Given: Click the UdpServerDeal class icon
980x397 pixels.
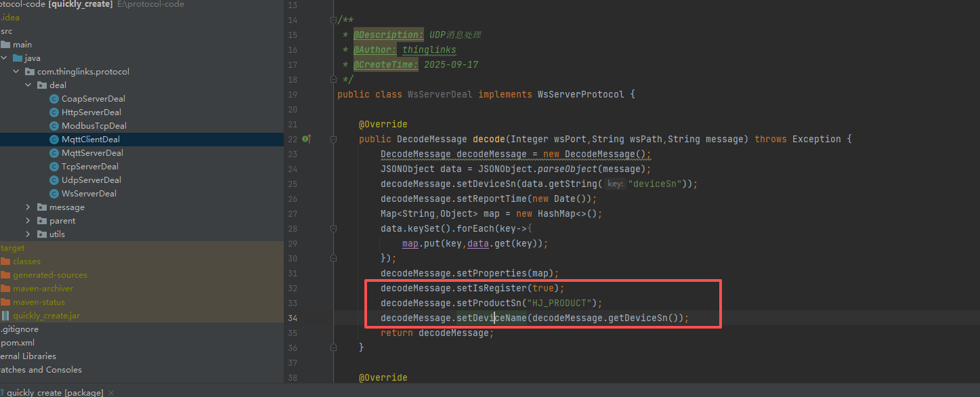Looking at the screenshot, I should [x=54, y=180].
